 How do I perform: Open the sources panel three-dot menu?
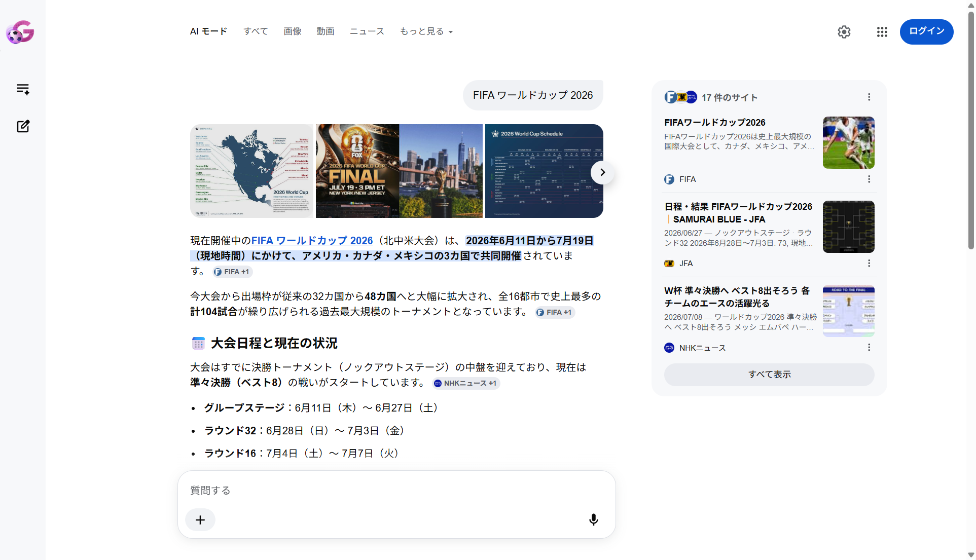pos(869,97)
